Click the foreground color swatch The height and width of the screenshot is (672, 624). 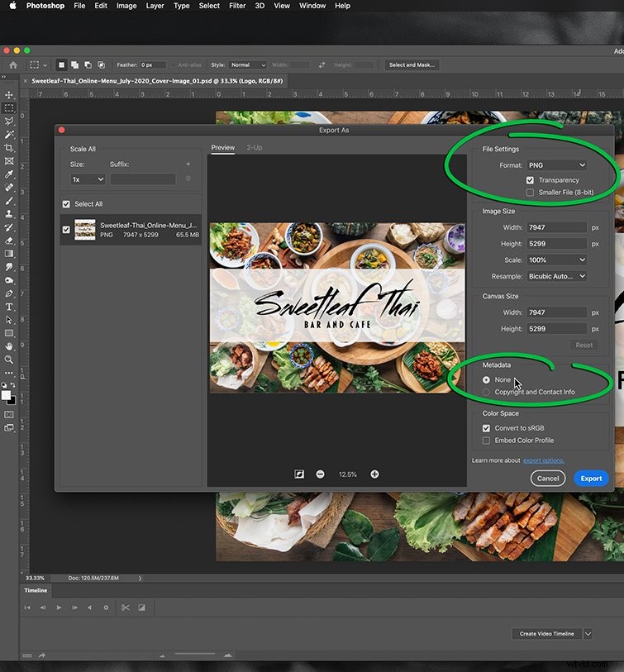tap(6, 396)
